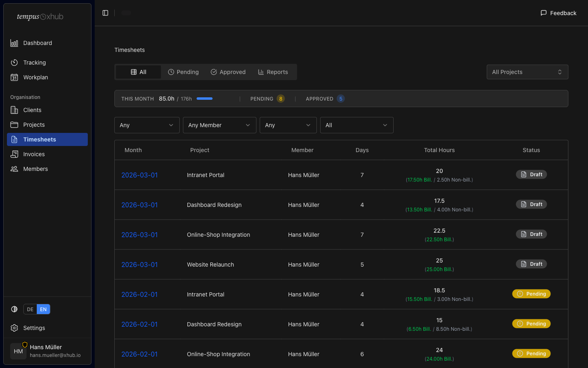Open the Tracking timer page
This screenshot has width=588, height=368.
[x=34, y=63]
